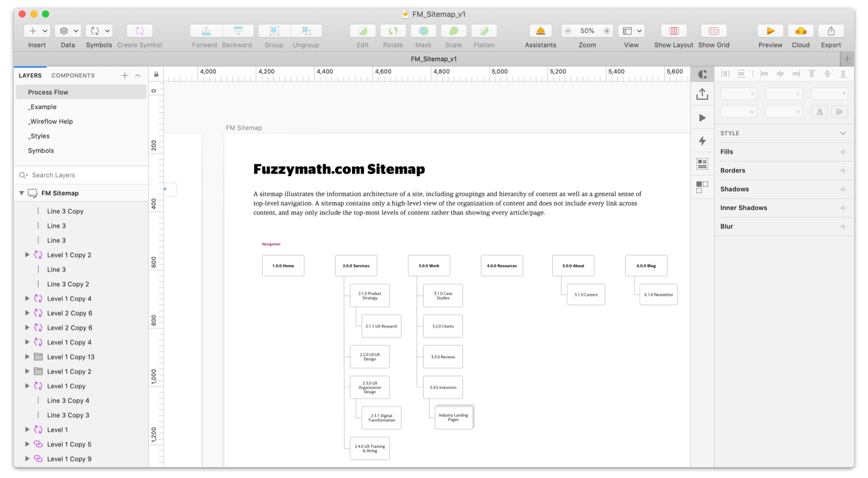Collapse the FM Sitemap artboard
868x478 pixels.
22,193
